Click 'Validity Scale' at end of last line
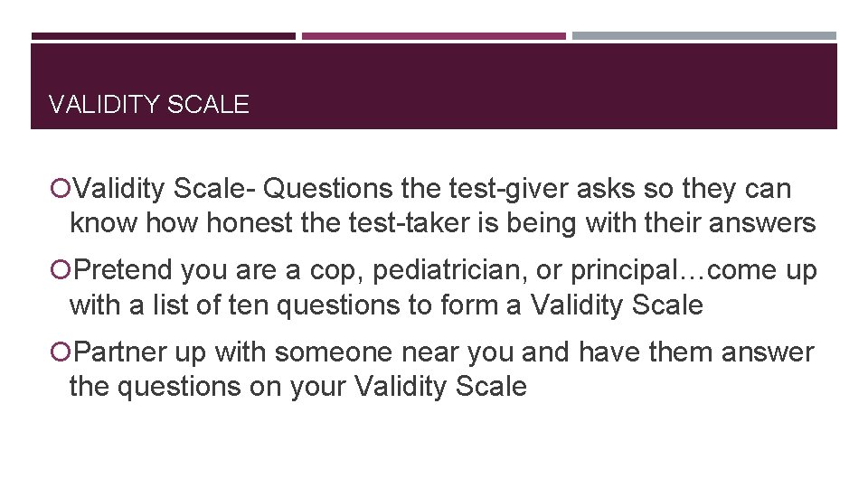 440,387
